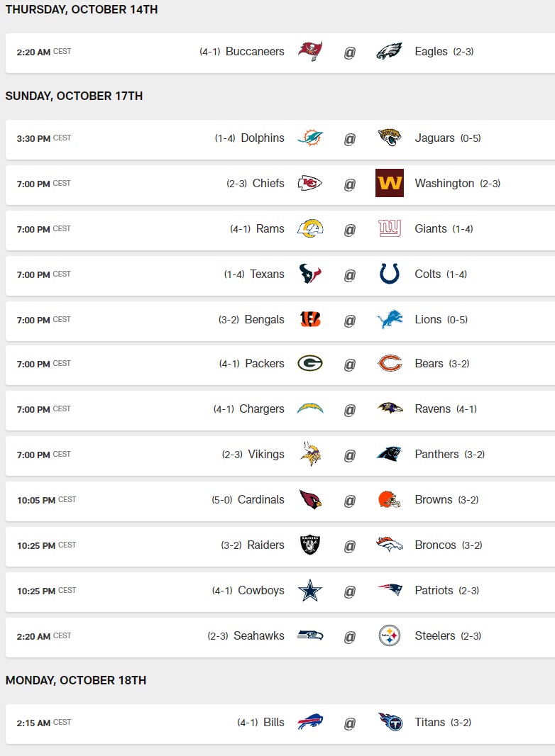Open the Bengals team name link
Viewport: 555px width, 756px height.
264,320
